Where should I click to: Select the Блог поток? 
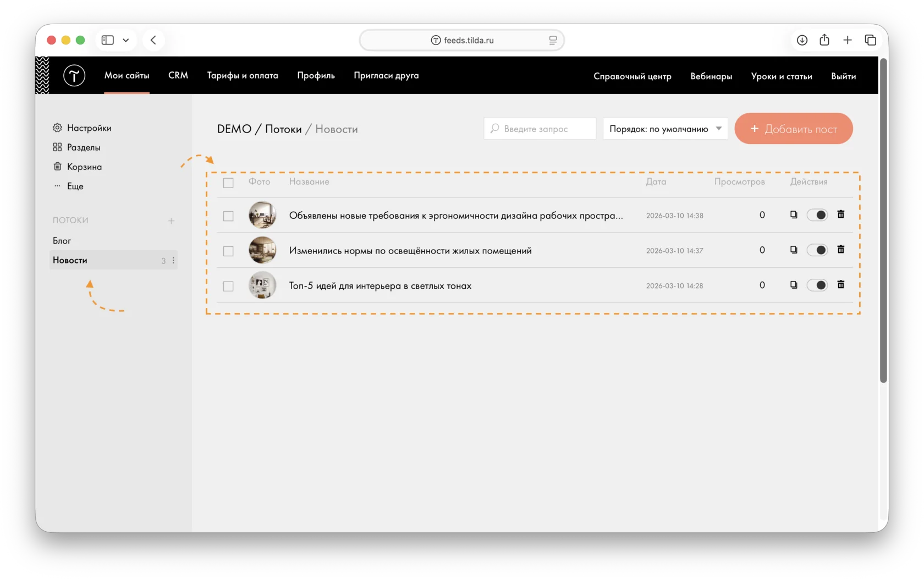(x=62, y=241)
